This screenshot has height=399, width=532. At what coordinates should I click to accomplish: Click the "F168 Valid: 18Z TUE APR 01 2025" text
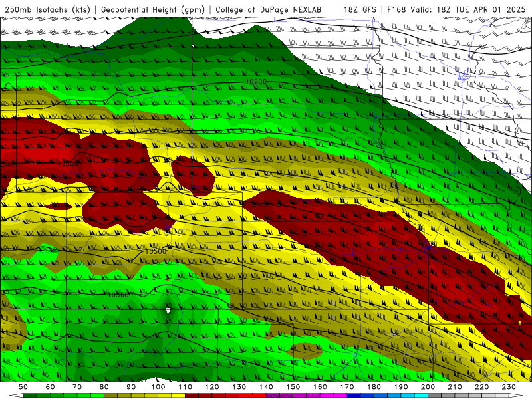click(456, 10)
